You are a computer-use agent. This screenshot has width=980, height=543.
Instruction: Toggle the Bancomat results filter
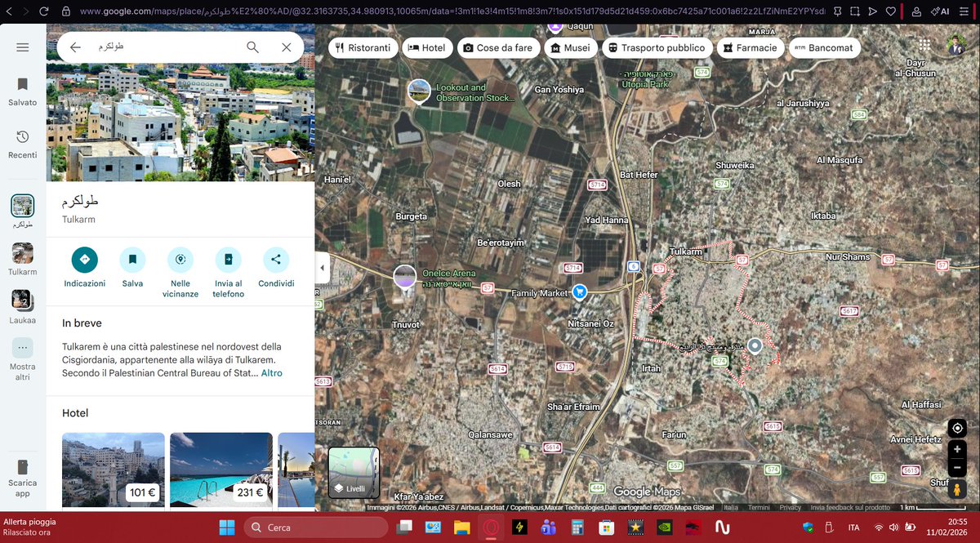click(824, 47)
